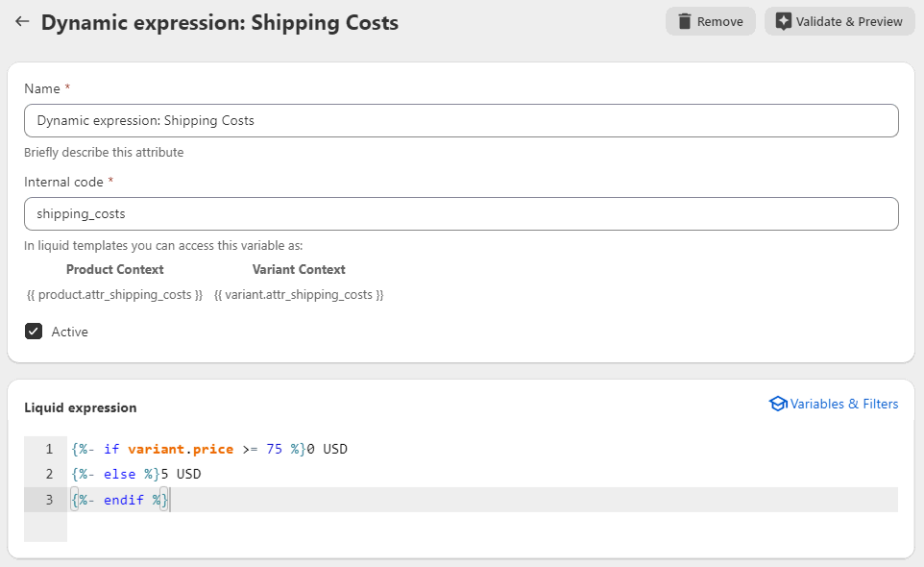Click the '0 USD' text in line 1

click(328, 449)
